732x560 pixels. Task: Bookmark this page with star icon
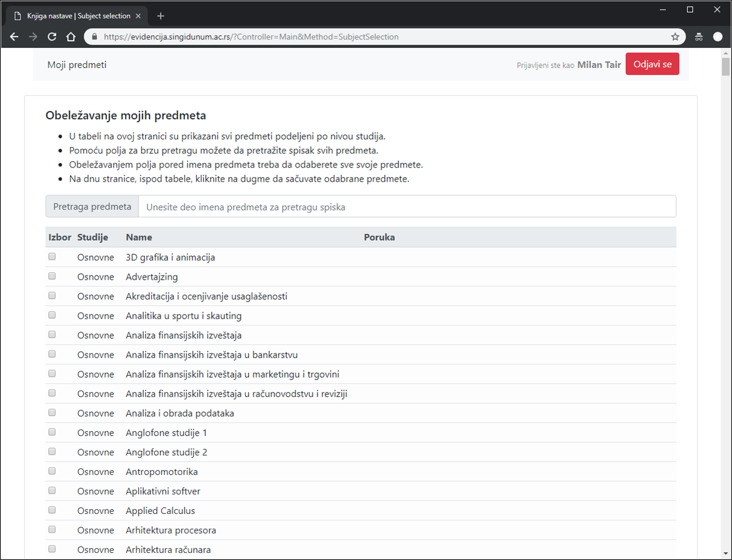tap(675, 37)
